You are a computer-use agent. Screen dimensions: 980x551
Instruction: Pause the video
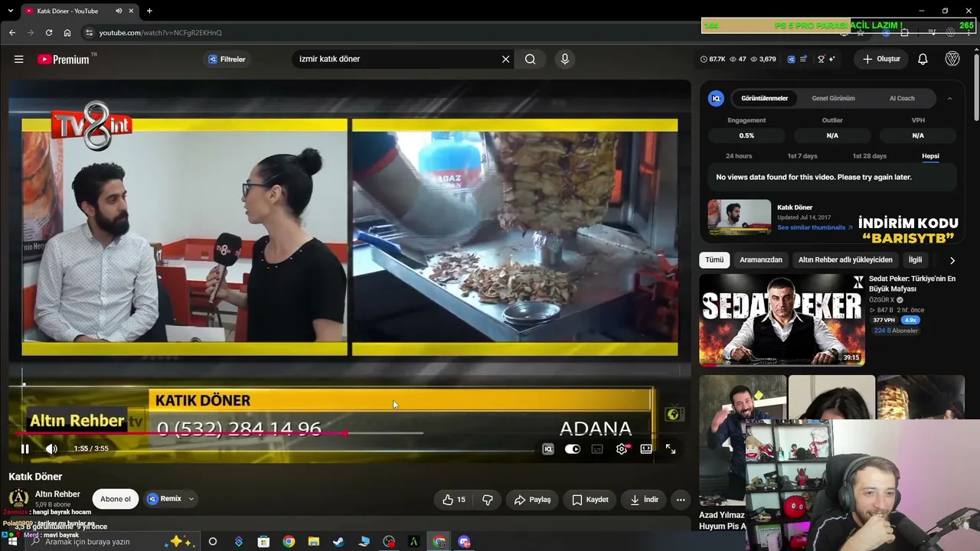point(24,449)
